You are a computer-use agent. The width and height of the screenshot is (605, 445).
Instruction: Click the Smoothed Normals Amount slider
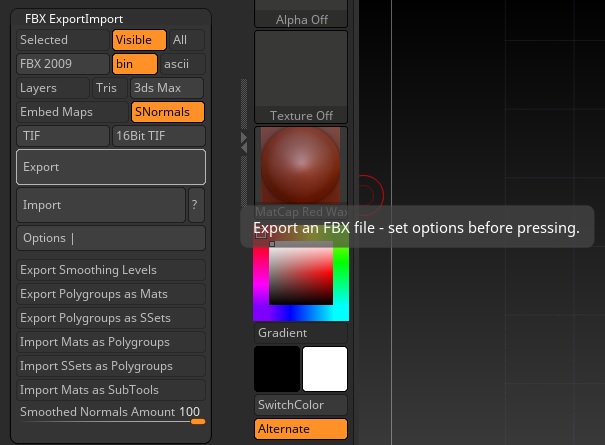click(x=111, y=415)
